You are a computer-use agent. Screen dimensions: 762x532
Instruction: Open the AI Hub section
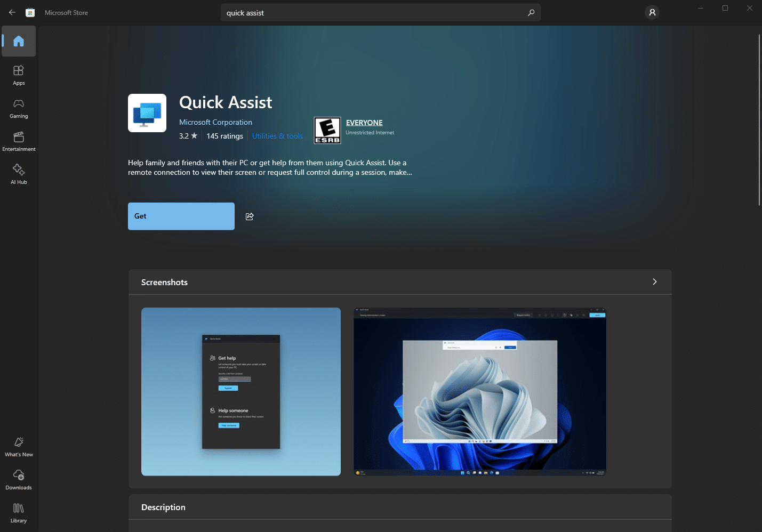pos(19,174)
